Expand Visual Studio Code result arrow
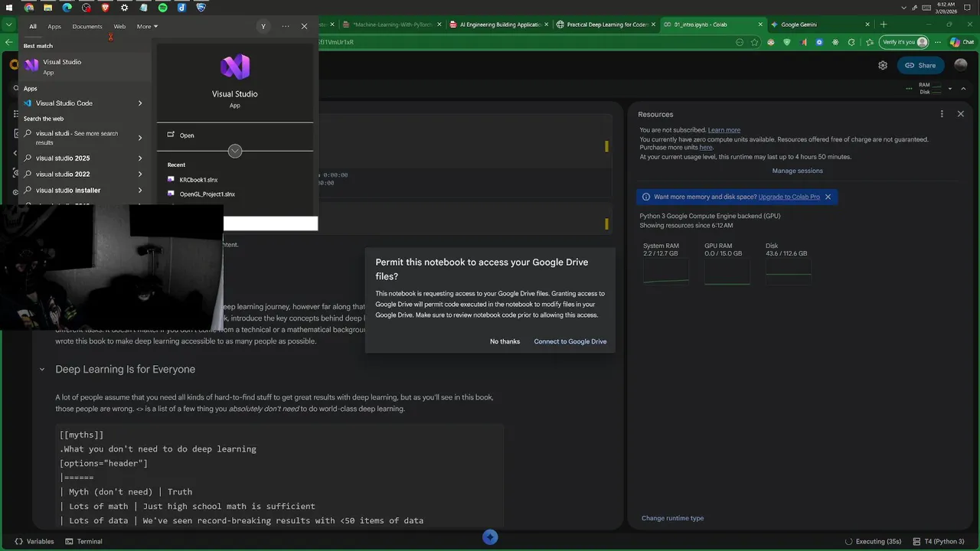Screen dimensions: 980x551 pyautogui.click(x=140, y=103)
